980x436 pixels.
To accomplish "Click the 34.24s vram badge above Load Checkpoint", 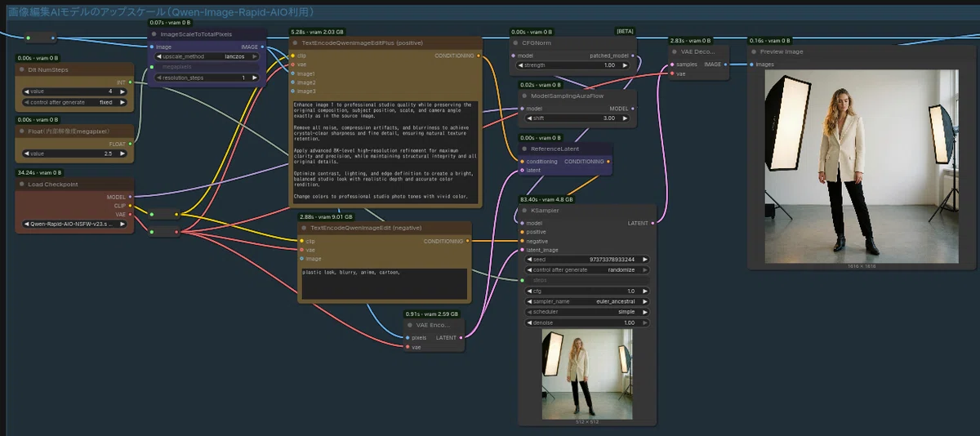I will point(38,173).
